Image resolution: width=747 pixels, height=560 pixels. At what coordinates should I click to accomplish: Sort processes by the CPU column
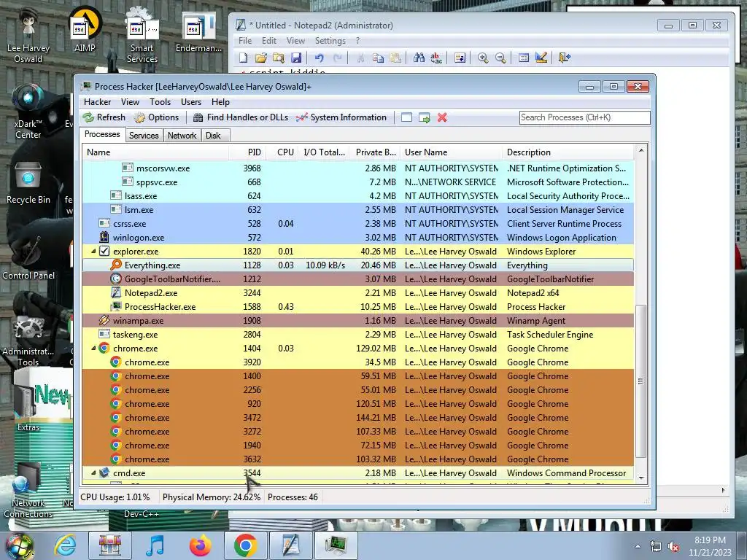(283, 152)
